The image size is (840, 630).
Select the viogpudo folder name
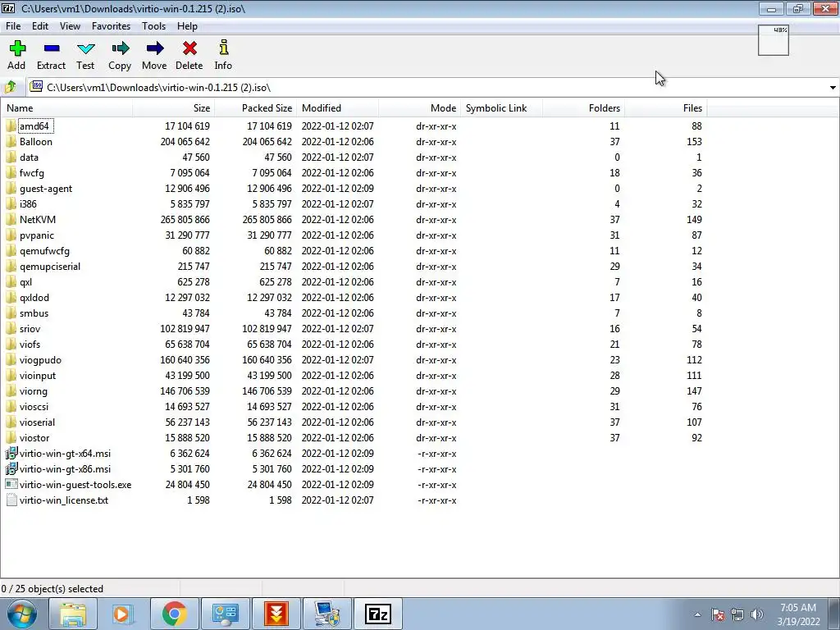click(x=41, y=360)
